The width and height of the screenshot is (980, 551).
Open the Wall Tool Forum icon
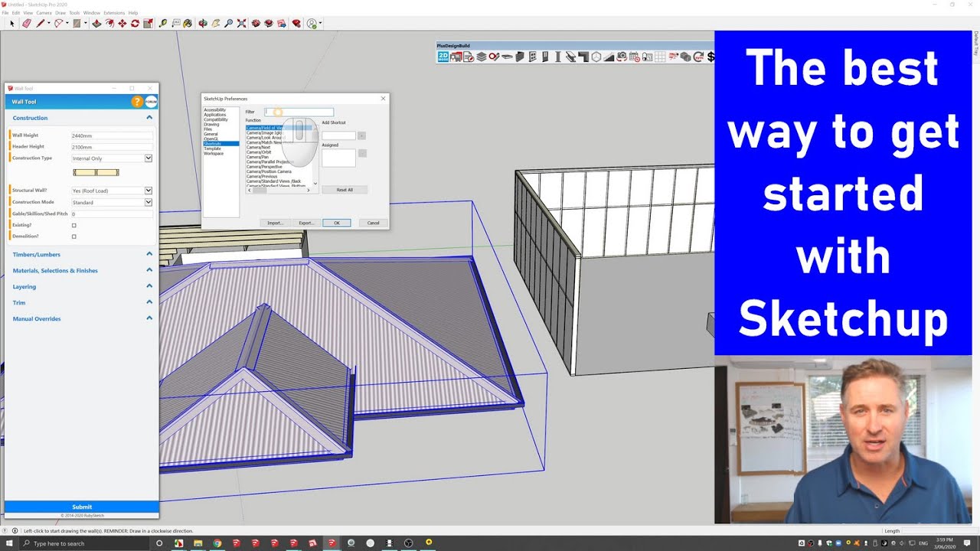151,102
